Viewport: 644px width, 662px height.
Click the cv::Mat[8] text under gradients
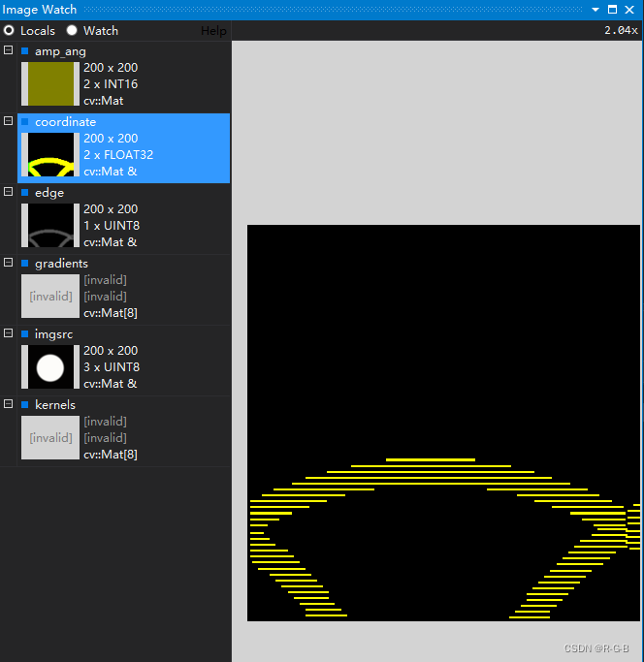click(111, 313)
